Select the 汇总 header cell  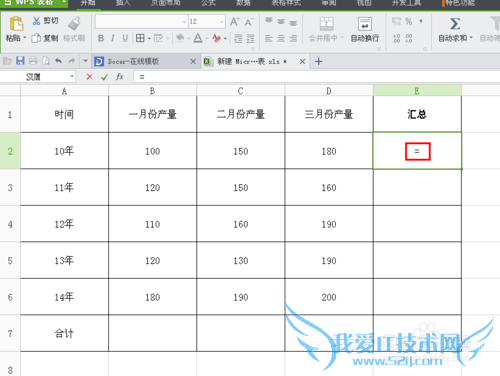417,114
